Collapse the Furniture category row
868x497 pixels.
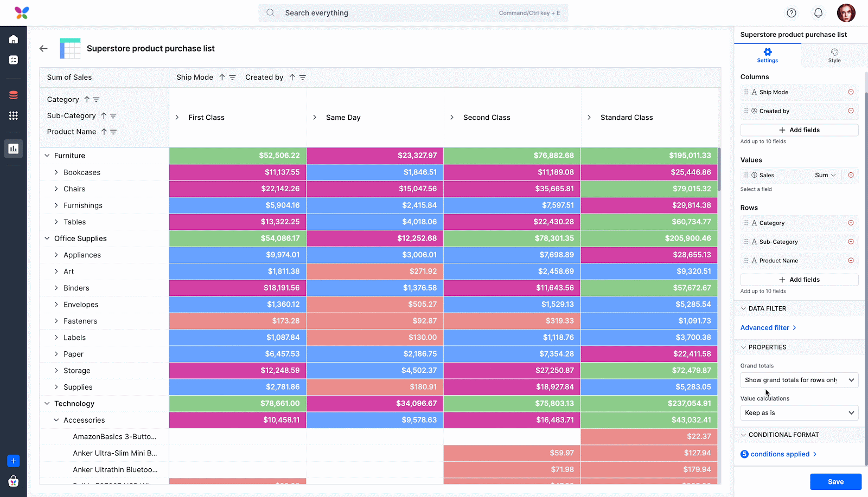(x=47, y=156)
